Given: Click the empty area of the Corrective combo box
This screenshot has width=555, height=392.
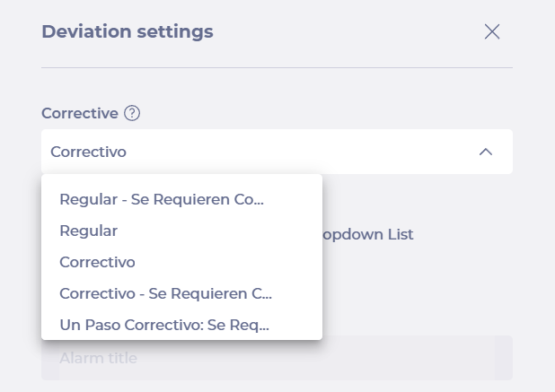Looking at the screenshot, I should [301, 152].
